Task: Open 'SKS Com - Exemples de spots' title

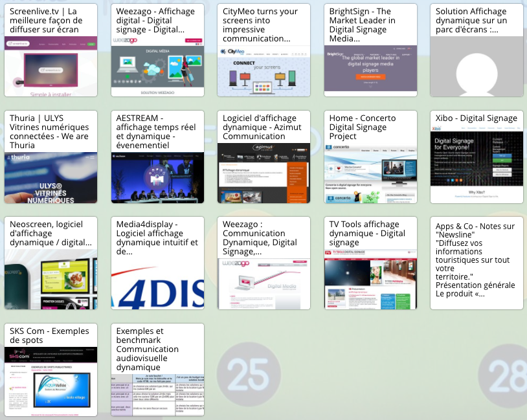Action: (x=49, y=336)
